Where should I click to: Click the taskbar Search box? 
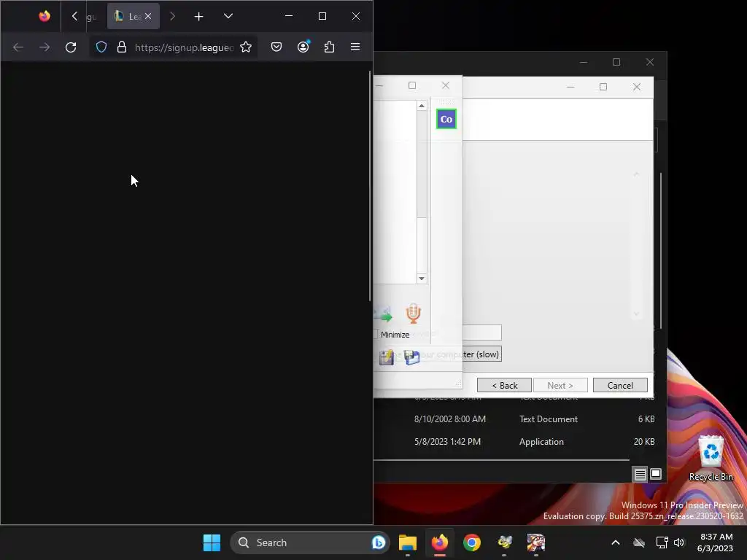309,542
